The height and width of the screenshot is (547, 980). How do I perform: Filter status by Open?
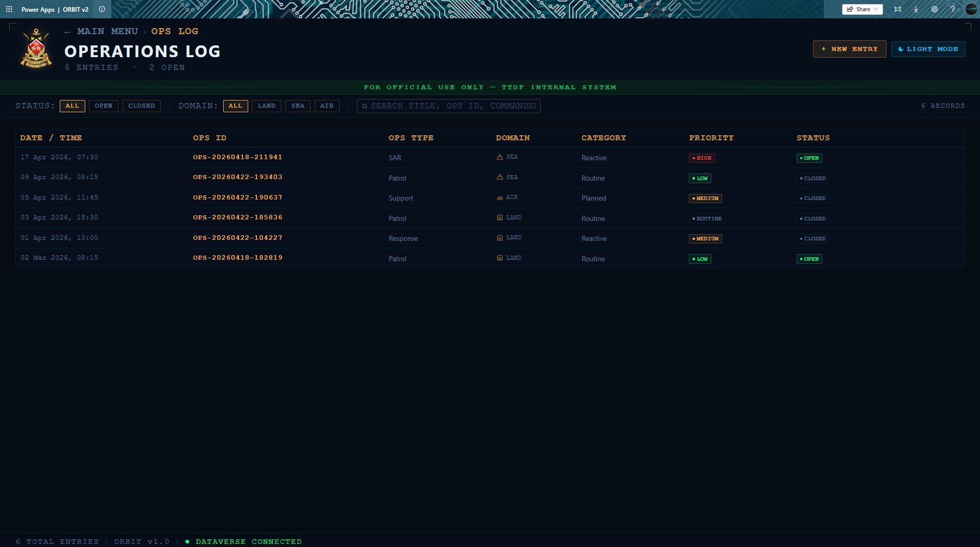point(104,106)
